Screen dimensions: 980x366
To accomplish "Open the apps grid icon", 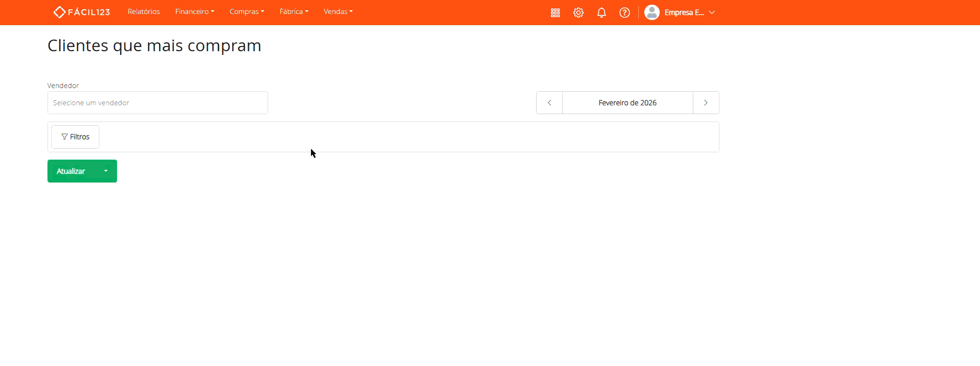I will 555,13.
